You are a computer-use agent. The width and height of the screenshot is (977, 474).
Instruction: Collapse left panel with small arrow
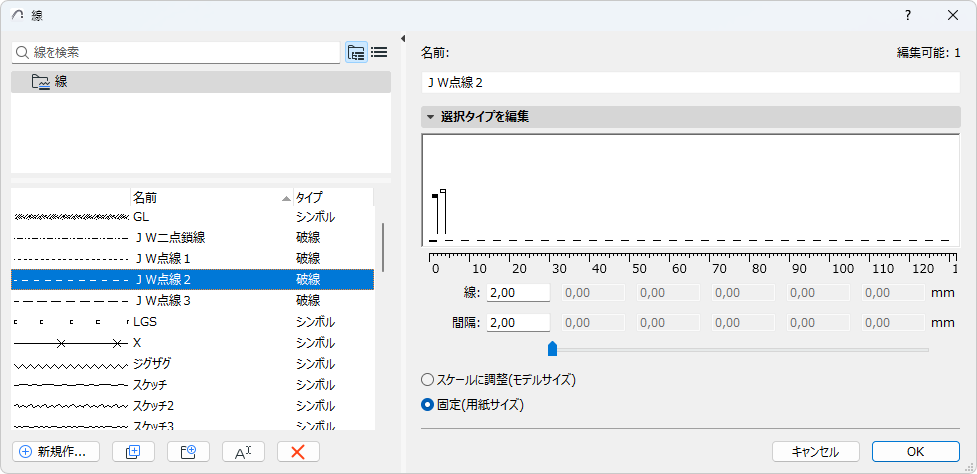click(403, 38)
